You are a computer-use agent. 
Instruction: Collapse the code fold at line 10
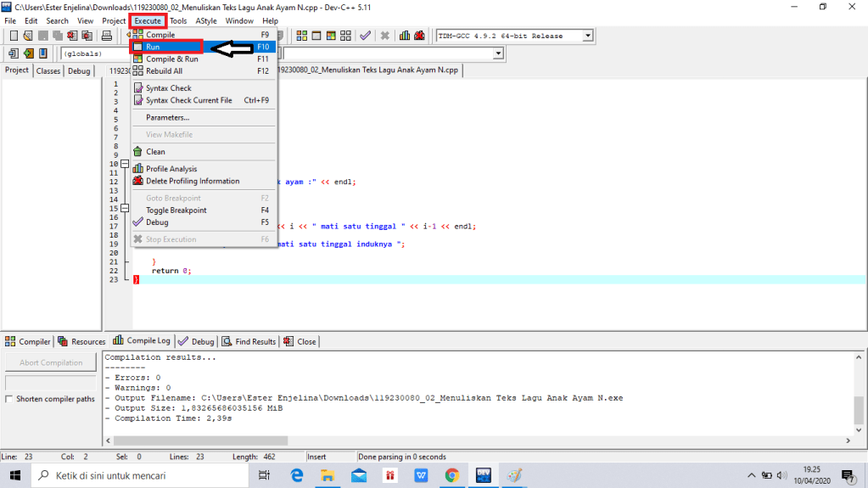click(x=124, y=164)
